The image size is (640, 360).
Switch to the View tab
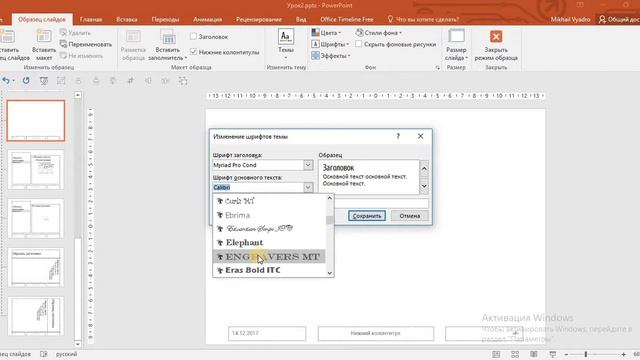[301, 19]
